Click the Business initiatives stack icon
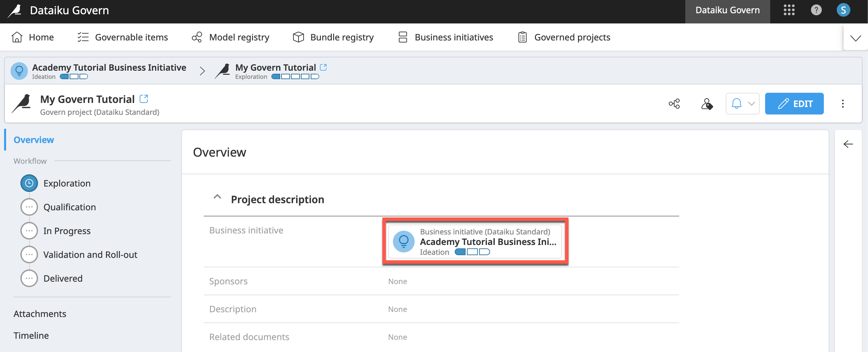Image resolution: width=868 pixels, height=352 pixels. [x=403, y=37]
